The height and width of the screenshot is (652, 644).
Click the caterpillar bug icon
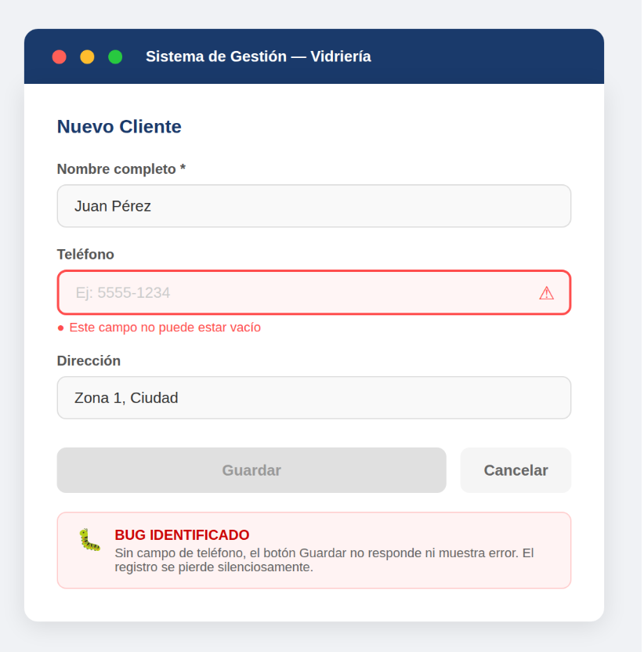[x=90, y=542]
